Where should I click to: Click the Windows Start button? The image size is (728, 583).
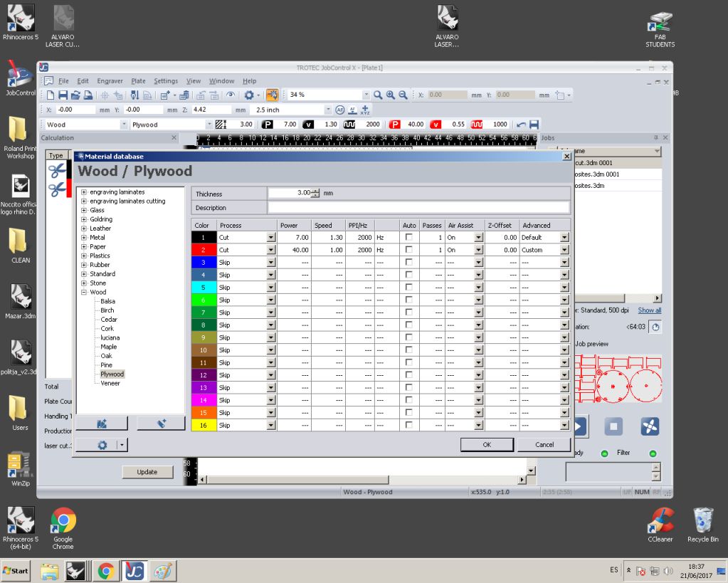pyautogui.click(x=16, y=571)
